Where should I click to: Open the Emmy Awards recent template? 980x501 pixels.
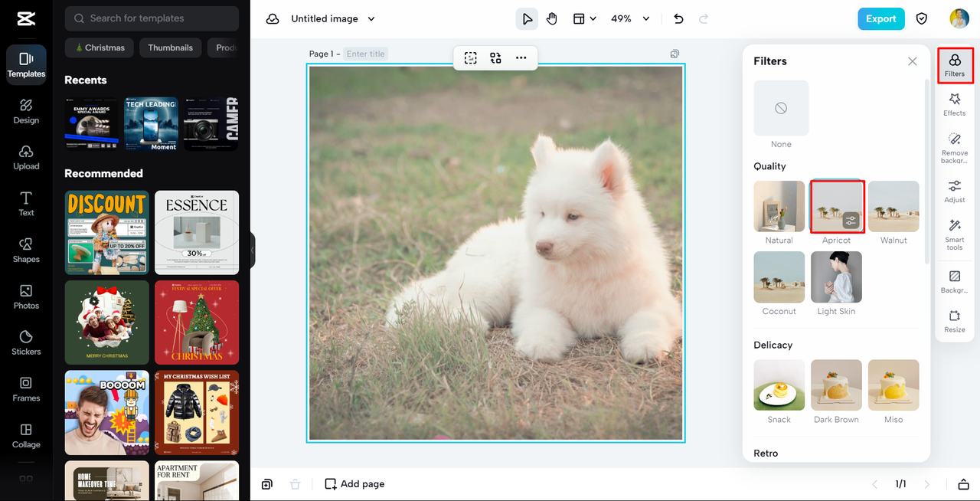click(92, 124)
